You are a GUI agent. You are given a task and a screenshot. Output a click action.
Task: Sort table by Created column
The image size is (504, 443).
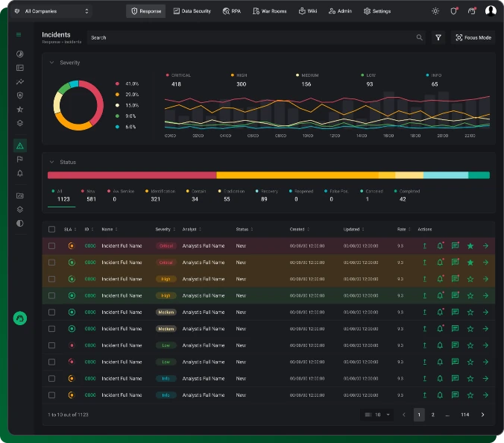click(x=299, y=229)
